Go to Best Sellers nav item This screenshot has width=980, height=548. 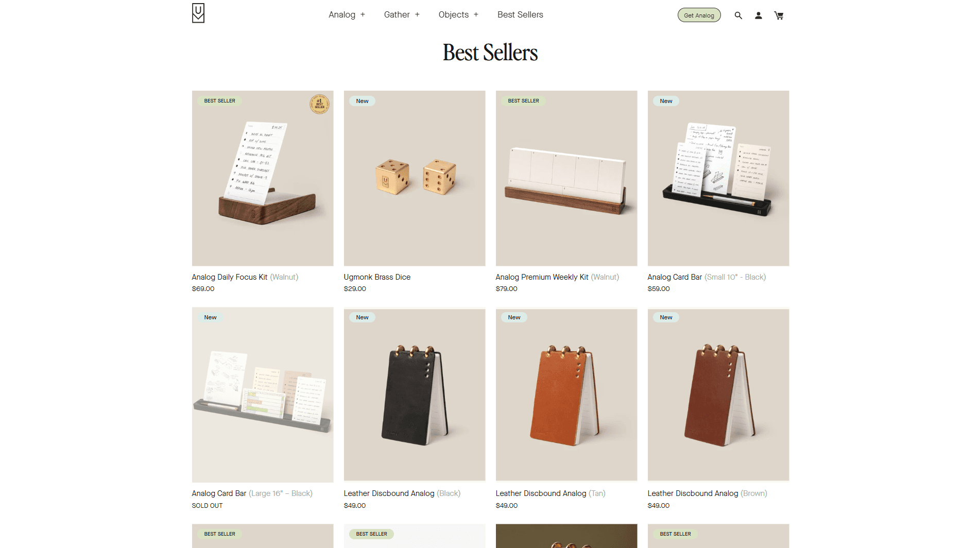point(520,14)
